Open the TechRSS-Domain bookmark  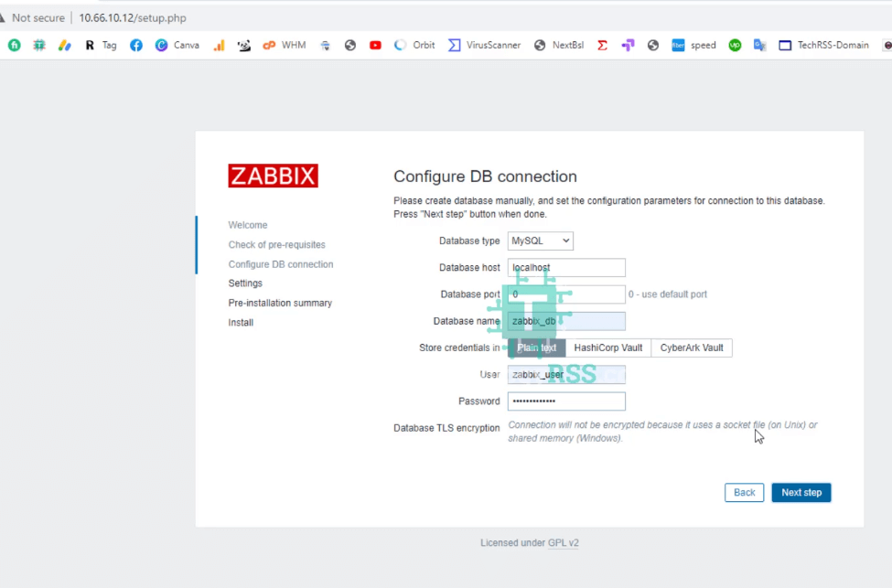[823, 45]
